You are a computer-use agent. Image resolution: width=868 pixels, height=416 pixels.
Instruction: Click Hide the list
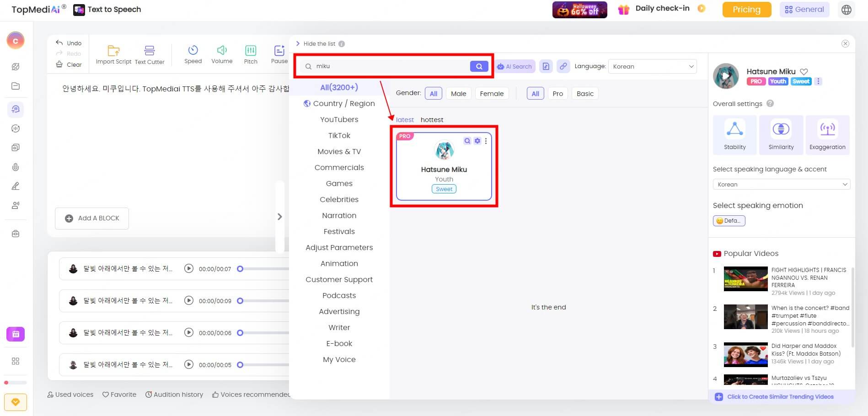click(x=319, y=43)
